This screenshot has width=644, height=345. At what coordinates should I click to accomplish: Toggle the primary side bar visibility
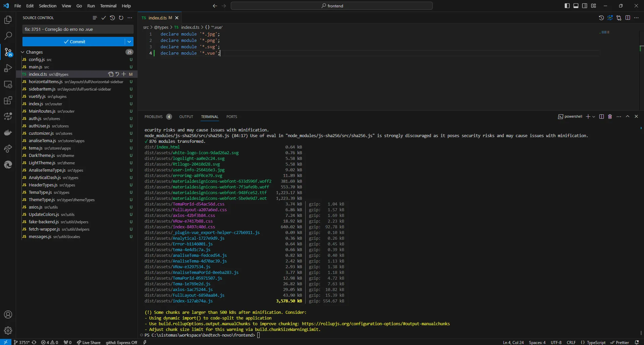click(567, 6)
